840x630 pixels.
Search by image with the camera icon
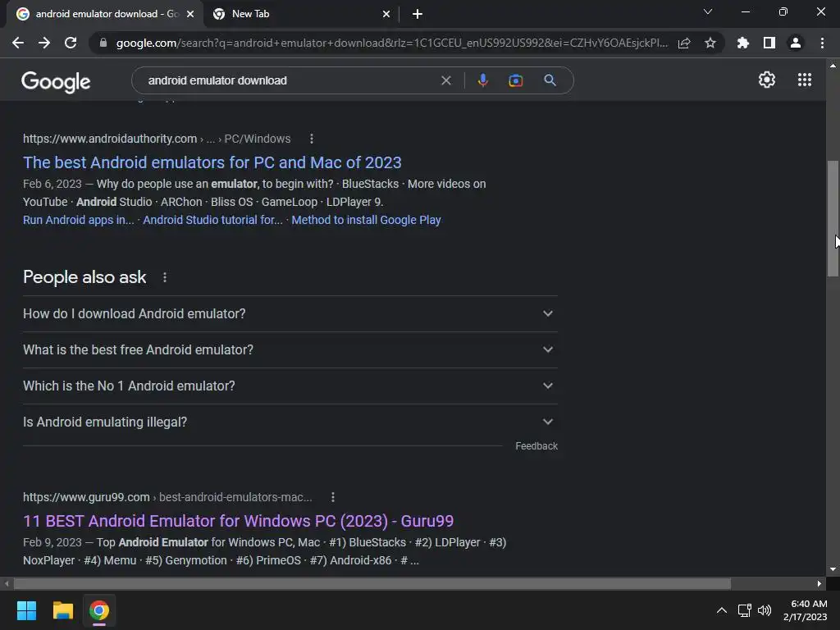pos(515,80)
